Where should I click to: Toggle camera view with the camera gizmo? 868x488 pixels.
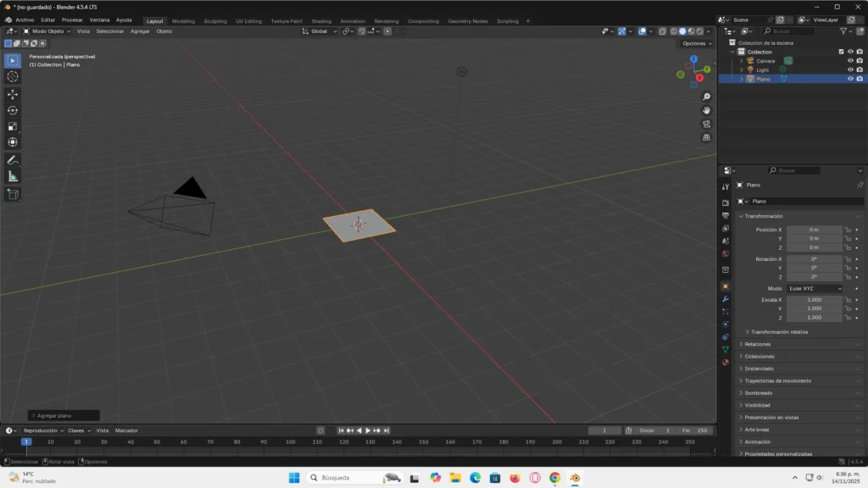[x=706, y=124]
